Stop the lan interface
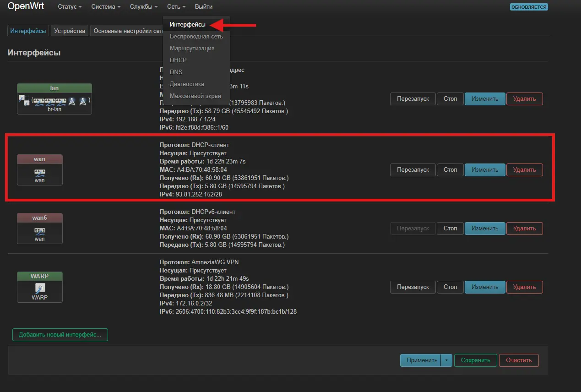This screenshot has height=392, width=581. point(450,99)
